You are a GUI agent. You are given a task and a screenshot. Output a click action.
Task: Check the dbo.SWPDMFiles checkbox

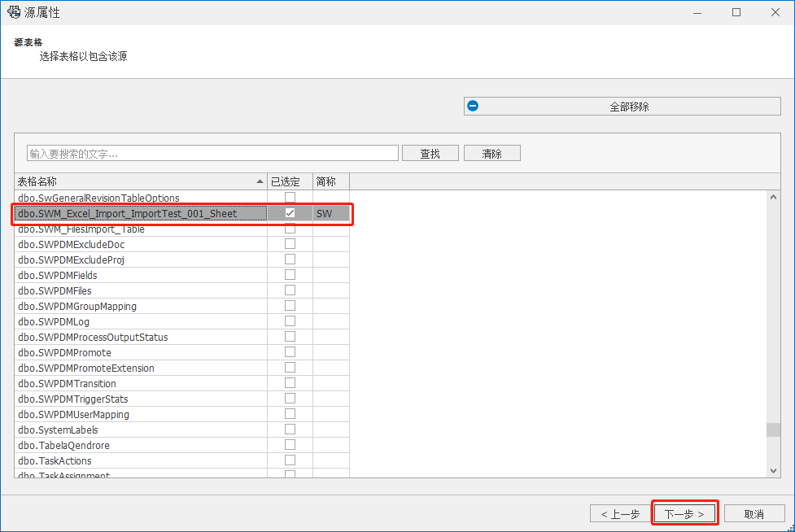click(x=290, y=290)
